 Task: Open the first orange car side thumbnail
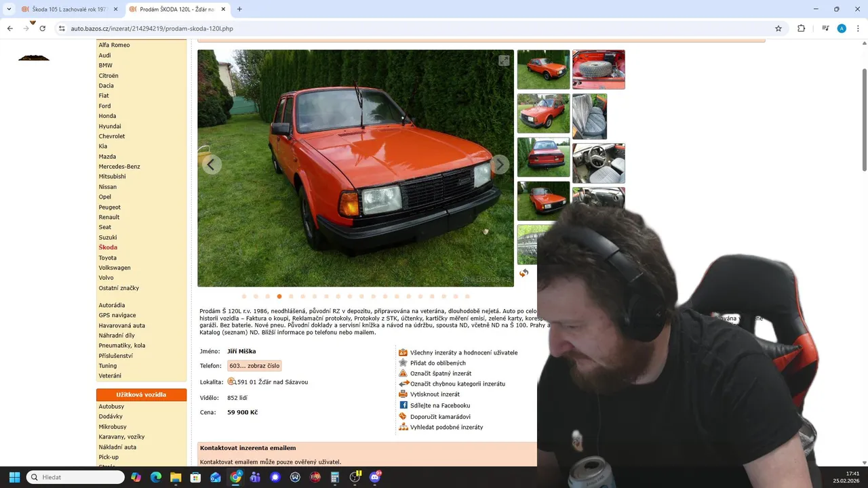pyautogui.click(x=543, y=69)
